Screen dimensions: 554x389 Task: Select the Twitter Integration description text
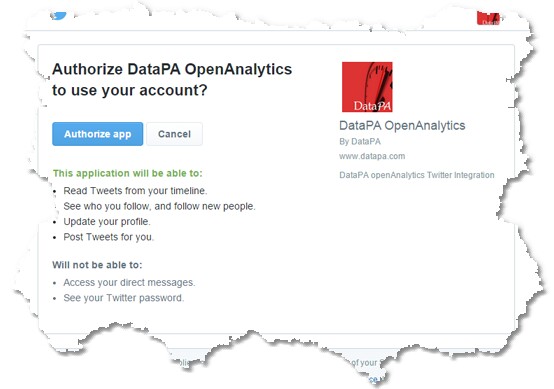pos(417,175)
